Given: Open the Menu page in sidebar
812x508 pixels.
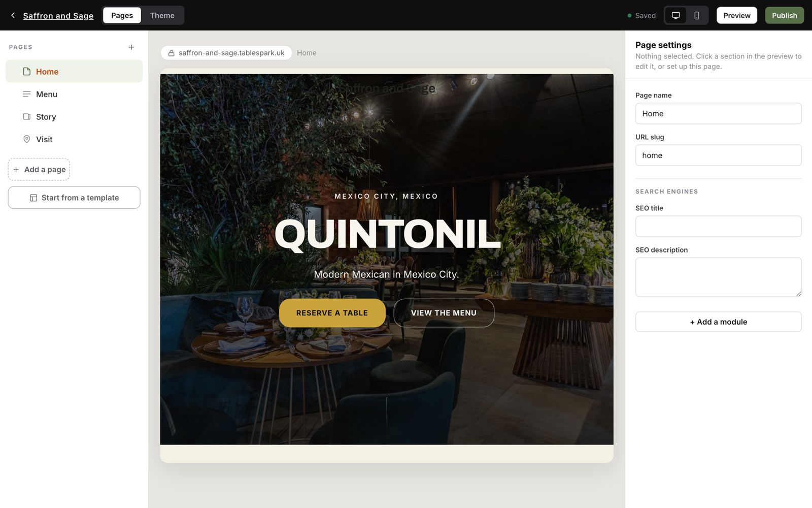Looking at the screenshot, I should pyautogui.click(x=74, y=94).
